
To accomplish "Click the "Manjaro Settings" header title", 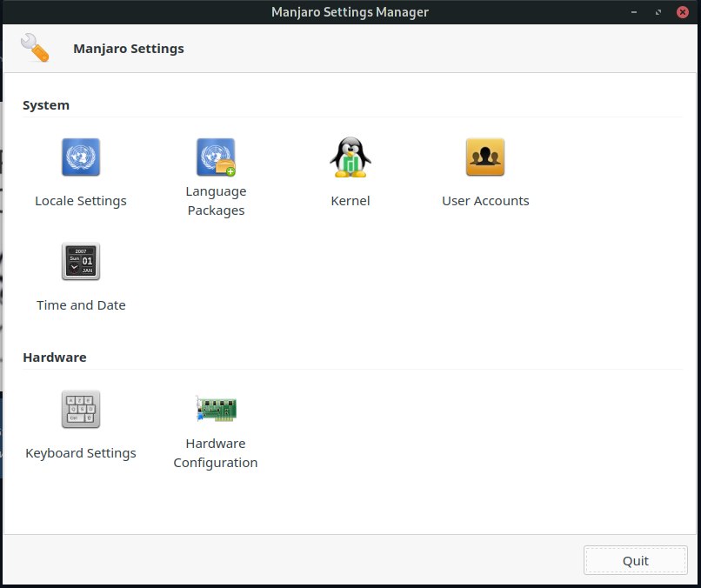I will [129, 49].
